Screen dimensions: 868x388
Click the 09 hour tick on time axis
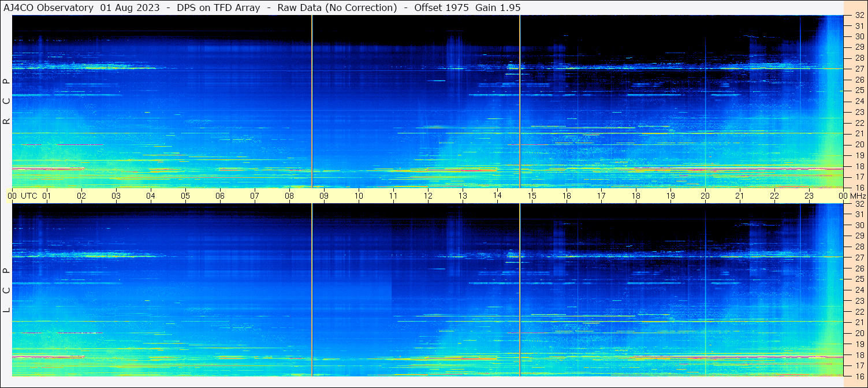324,196
